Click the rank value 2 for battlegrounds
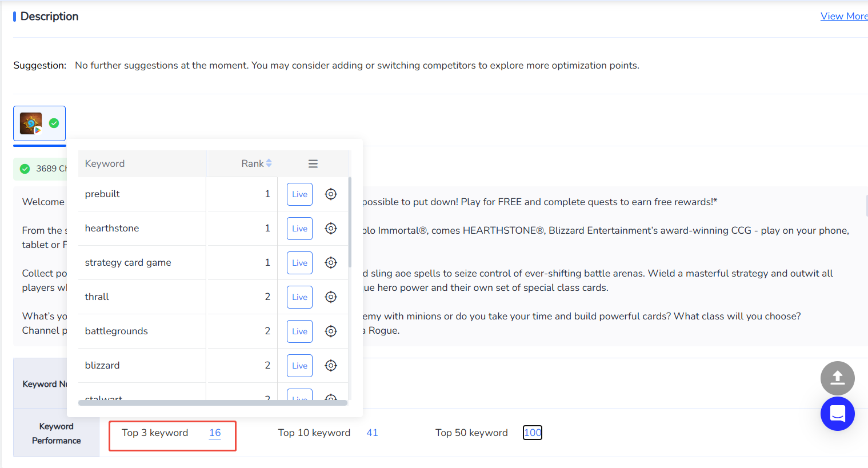Image resolution: width=868 pixels, height=468 pixels. (x=267, y=331)
